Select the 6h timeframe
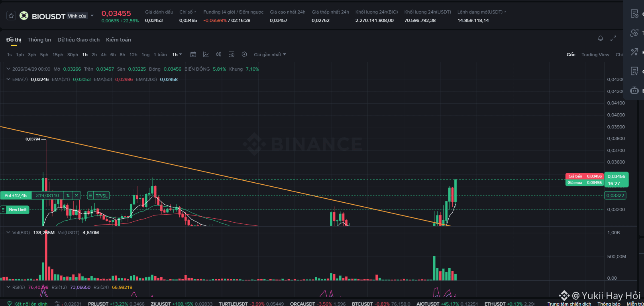644x306 pixels. click(113, 55)
